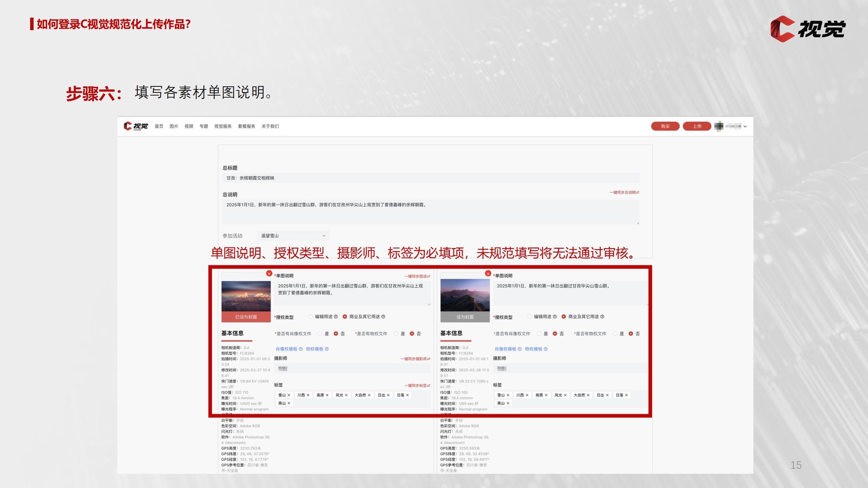Go to 视觉服务 in the navbar
The image size is (868, 488).
223,127
